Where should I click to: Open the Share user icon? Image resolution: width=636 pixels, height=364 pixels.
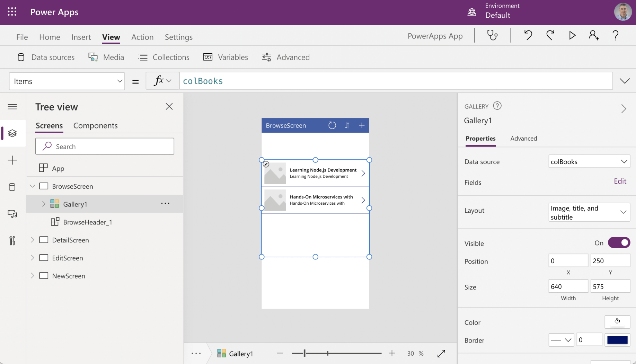[594, 35]
